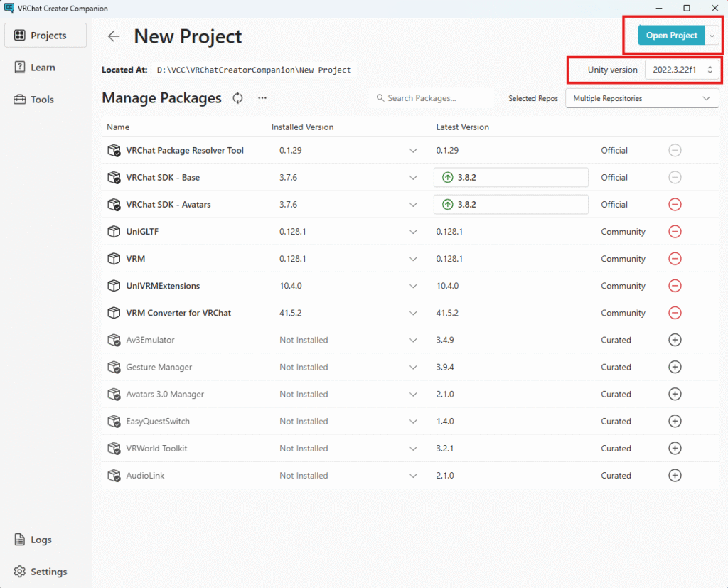This screenshot has width=728, height=588.
Task: Expand version list for Av3Emulator
Action: pos(413,340)
